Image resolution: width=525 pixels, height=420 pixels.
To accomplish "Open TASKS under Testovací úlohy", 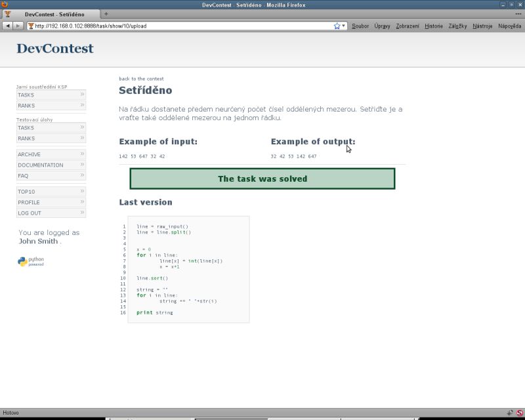I will [x=51, y=127].
